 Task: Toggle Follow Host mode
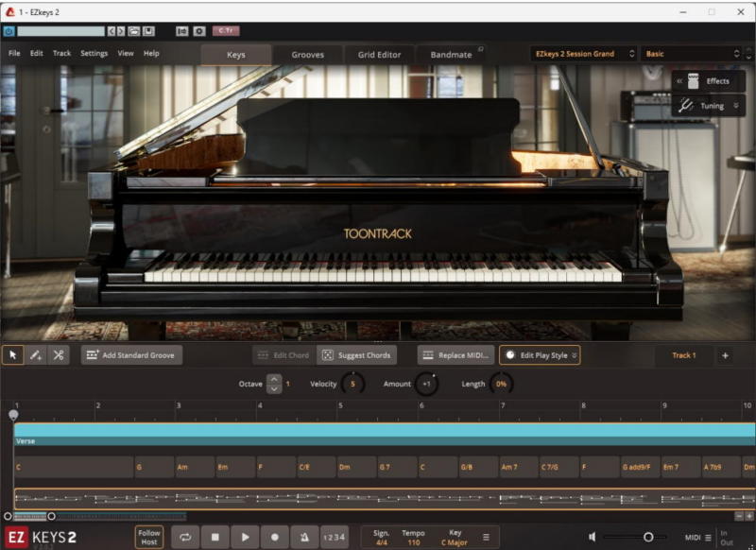click(149, 537)
